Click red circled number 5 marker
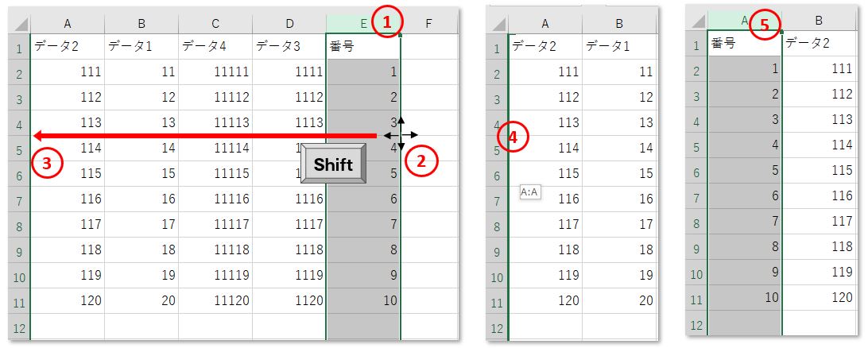Screen dimensions: 868x348 pos(765,25)
